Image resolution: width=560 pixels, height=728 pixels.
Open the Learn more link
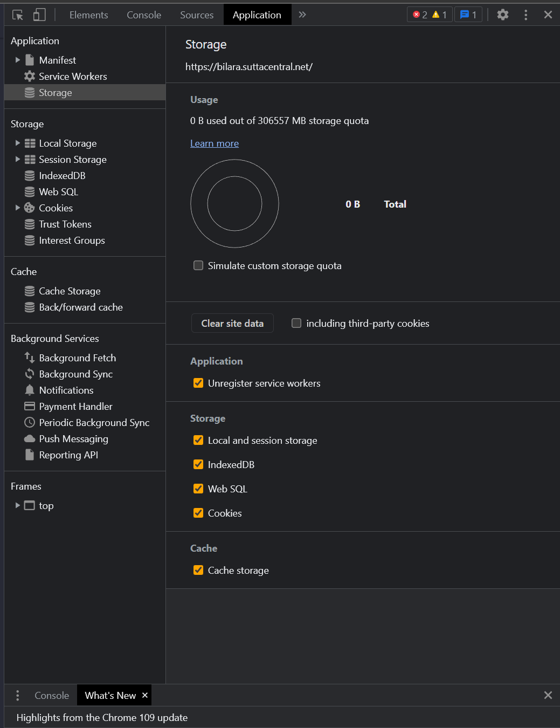pos(215,143)
